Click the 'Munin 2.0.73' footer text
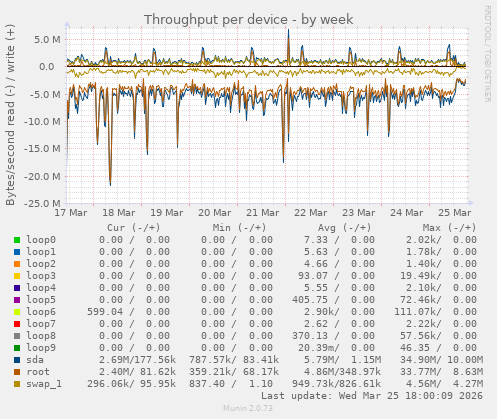The width and height of the screenshot is (497, 419). [x=248, y=408]
